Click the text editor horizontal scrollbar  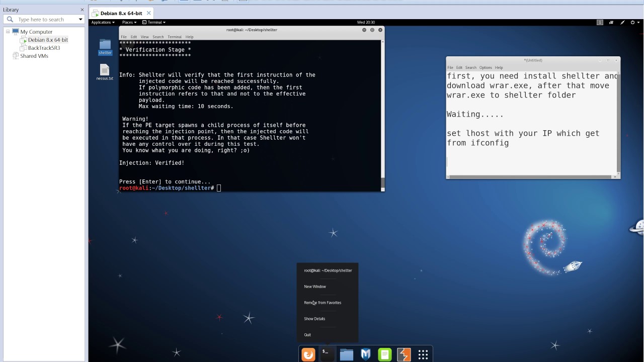(532, 176)
